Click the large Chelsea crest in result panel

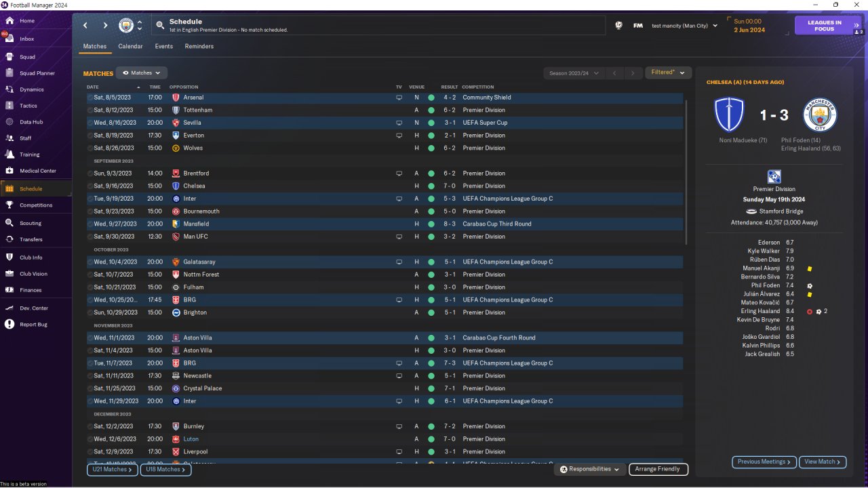730,115
